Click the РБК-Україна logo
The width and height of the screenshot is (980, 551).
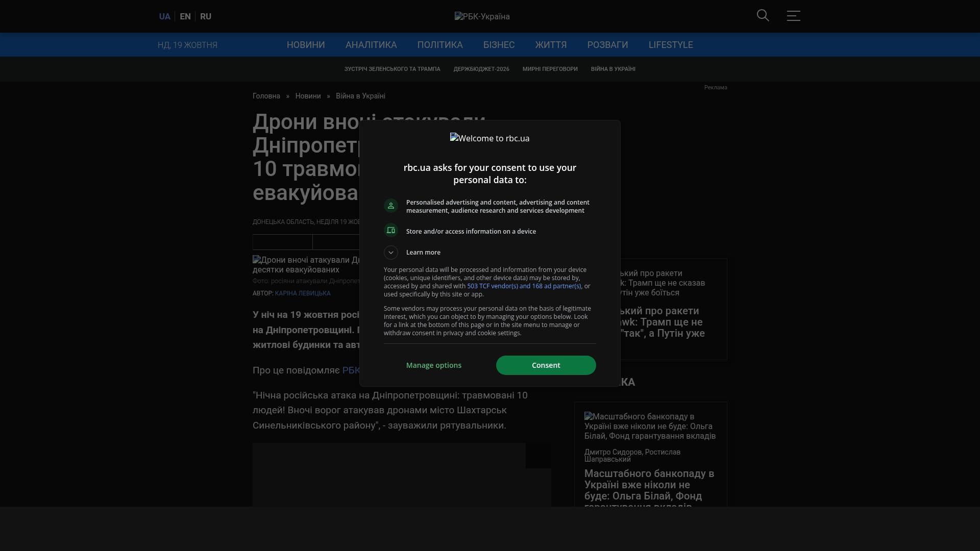click(482, 16)
